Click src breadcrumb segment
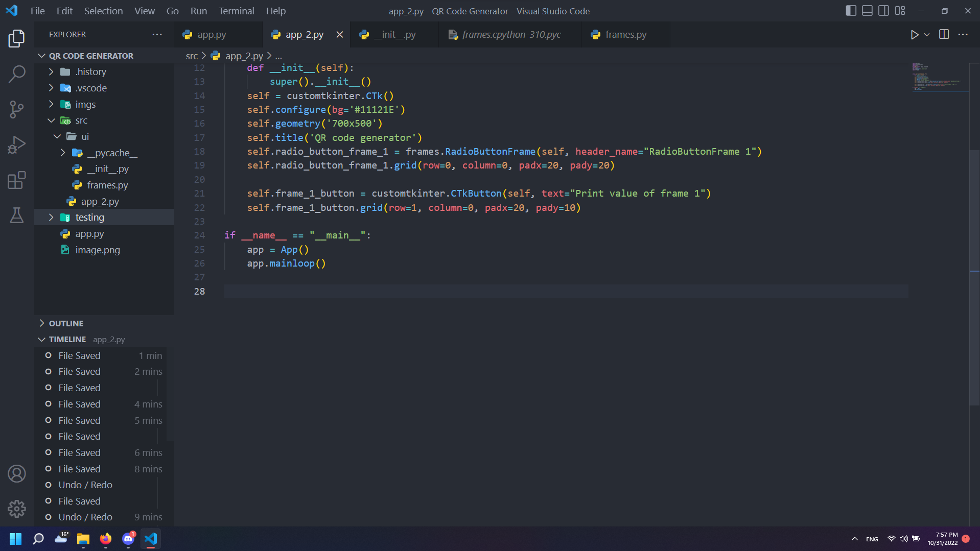This screenshot has height=551, width=980. (192, 56)
